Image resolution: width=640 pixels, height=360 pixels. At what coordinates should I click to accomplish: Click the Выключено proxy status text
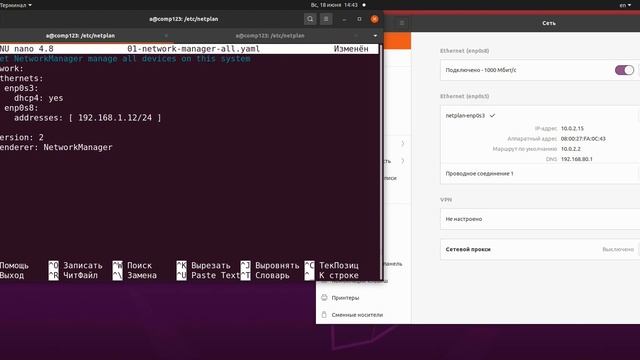coord(618,249)
